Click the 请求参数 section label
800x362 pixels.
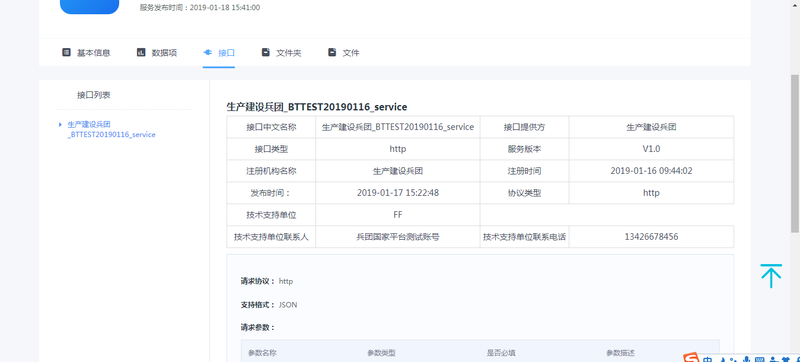[x=258, y=327]
